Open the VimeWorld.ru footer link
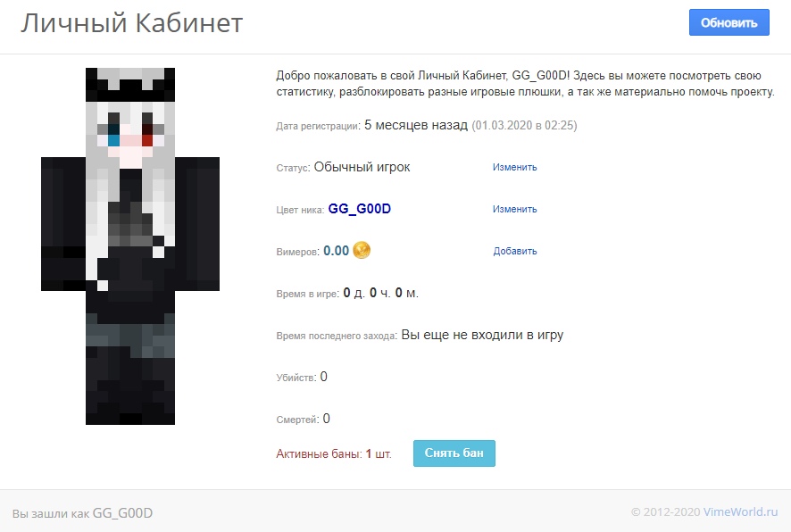This screenshot has height=532, width=791. click(740, 511)
